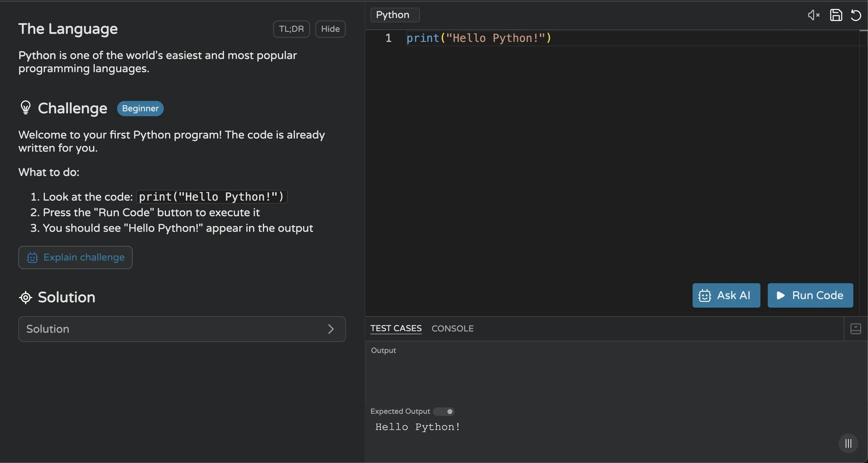Switch to the TEST CASES tab
This screenshot has width=868, height=463.
[396, 328]
